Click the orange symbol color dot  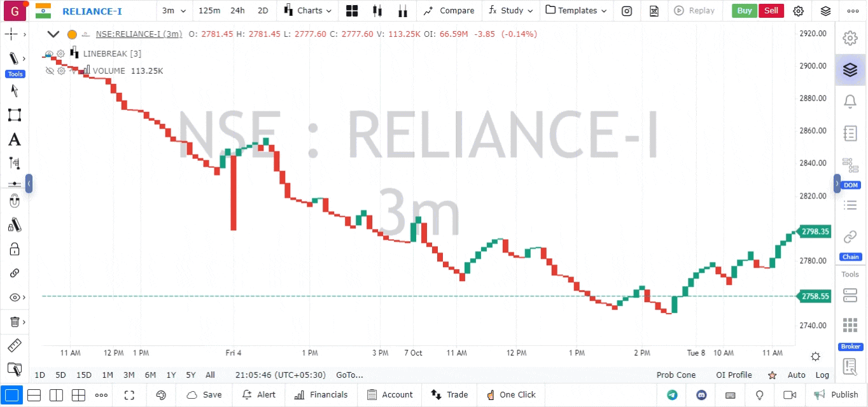pos(72,34)
